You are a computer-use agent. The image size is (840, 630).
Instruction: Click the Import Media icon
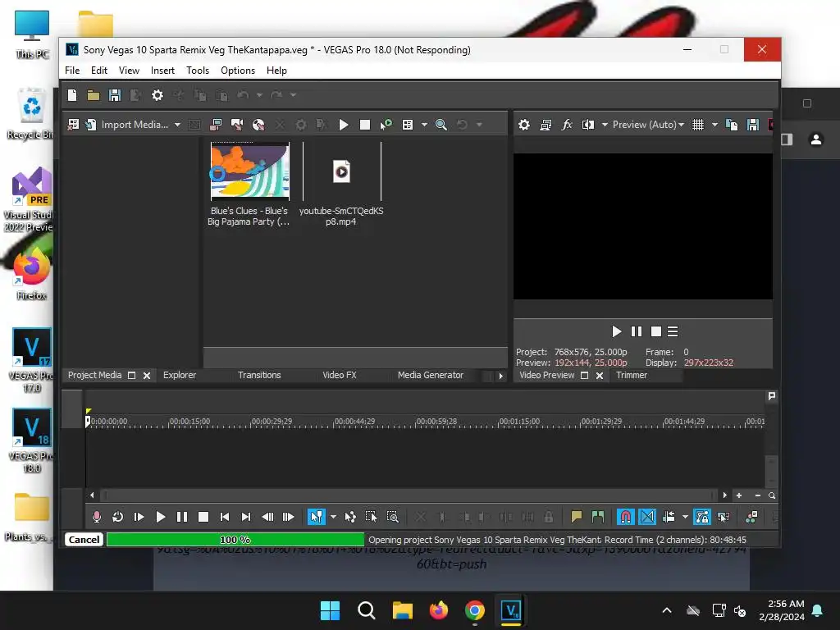click(x=91, y=125)
